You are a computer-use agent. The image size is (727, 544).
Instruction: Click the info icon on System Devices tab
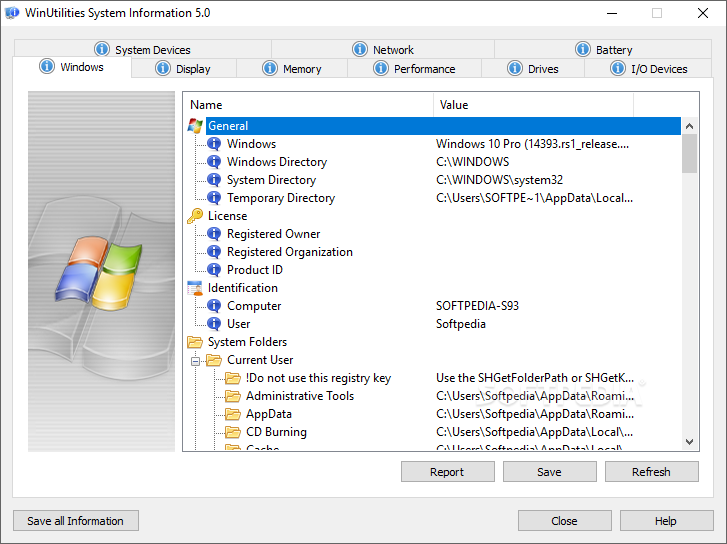(102, 49)
